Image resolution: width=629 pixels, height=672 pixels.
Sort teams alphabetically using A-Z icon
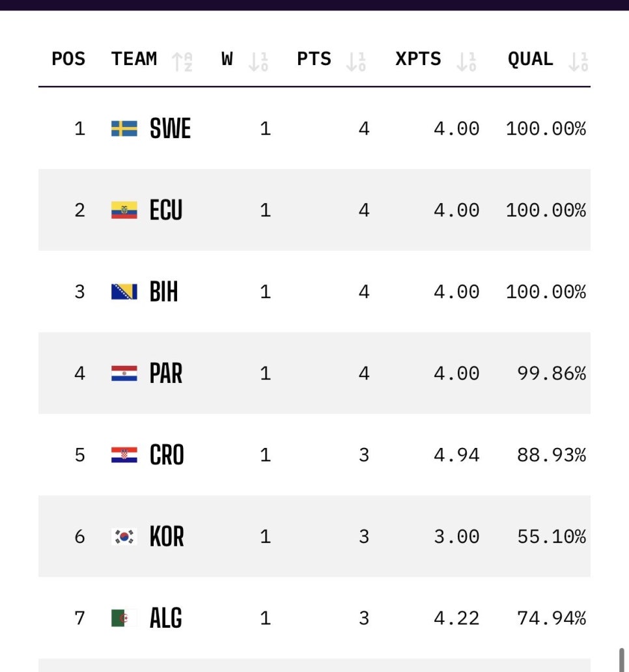182,62
